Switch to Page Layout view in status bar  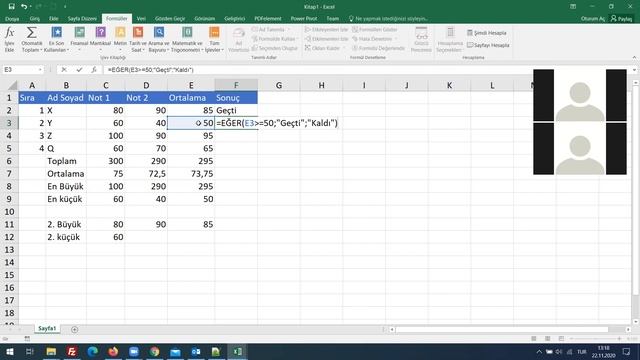[547, 339]
